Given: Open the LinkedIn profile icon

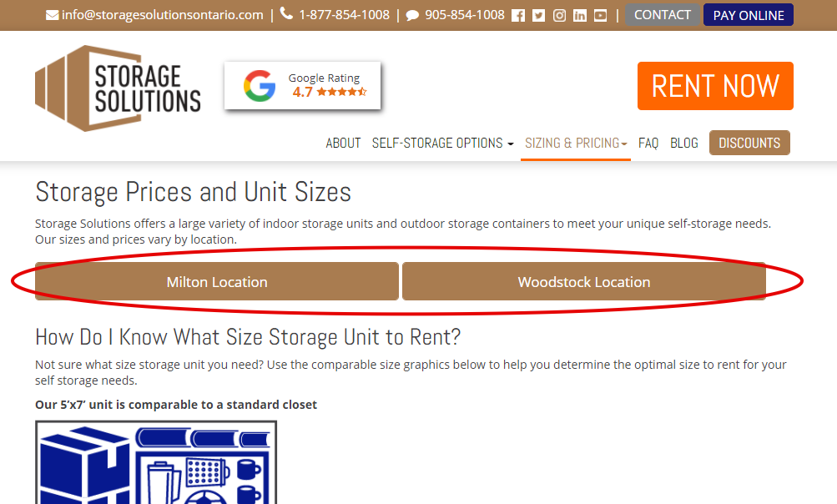Looking at the screenshot, I should (580, 16).
